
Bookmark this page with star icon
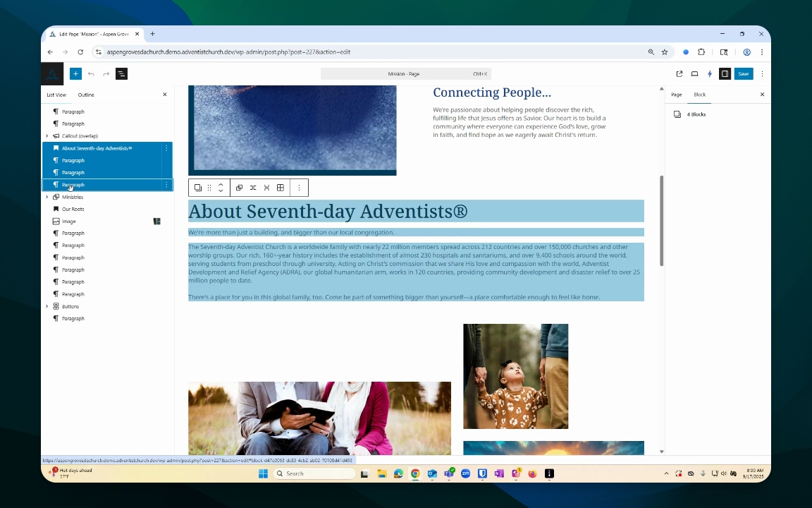click(x=665, y=52)
